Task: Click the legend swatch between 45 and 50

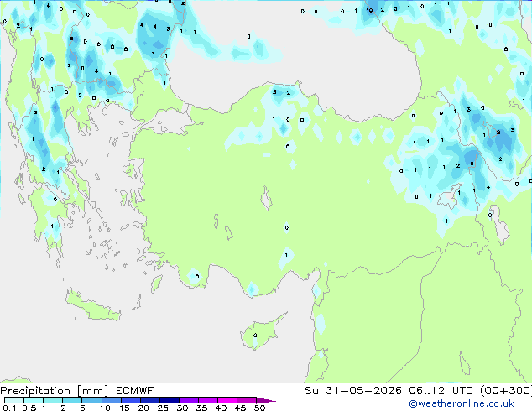Action: [x=247, y=400]
